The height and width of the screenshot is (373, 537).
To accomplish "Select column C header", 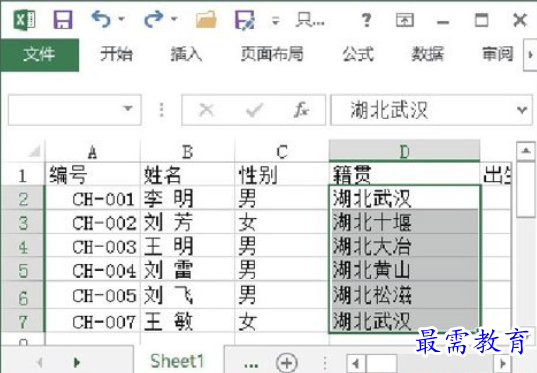I will tap(282, 151).
